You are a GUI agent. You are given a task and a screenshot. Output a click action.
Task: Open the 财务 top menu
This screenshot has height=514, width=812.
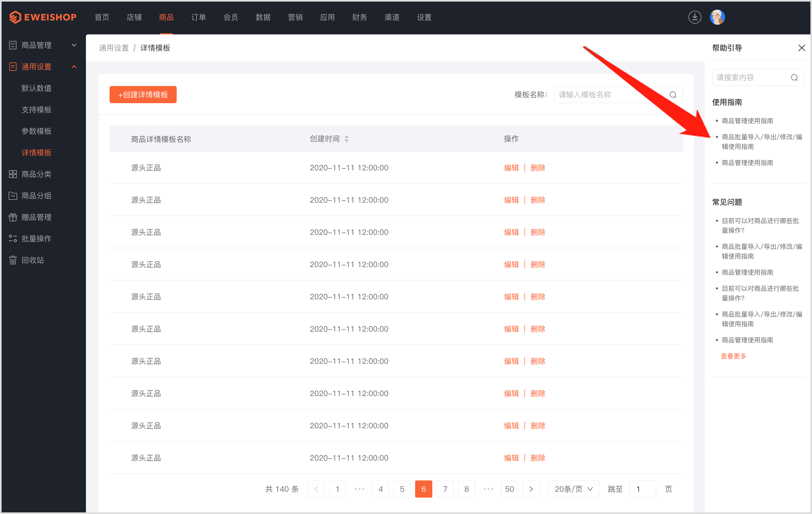[360, 17]
